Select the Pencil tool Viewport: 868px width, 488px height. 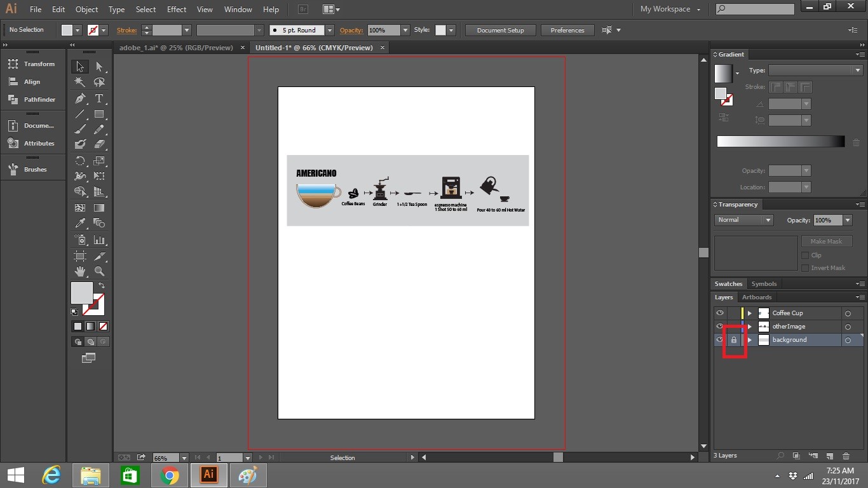click(x=99, y=130)
